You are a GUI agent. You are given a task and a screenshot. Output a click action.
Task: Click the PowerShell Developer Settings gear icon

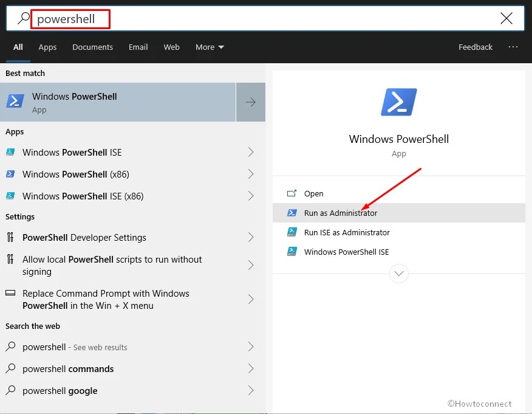point(11,237)
